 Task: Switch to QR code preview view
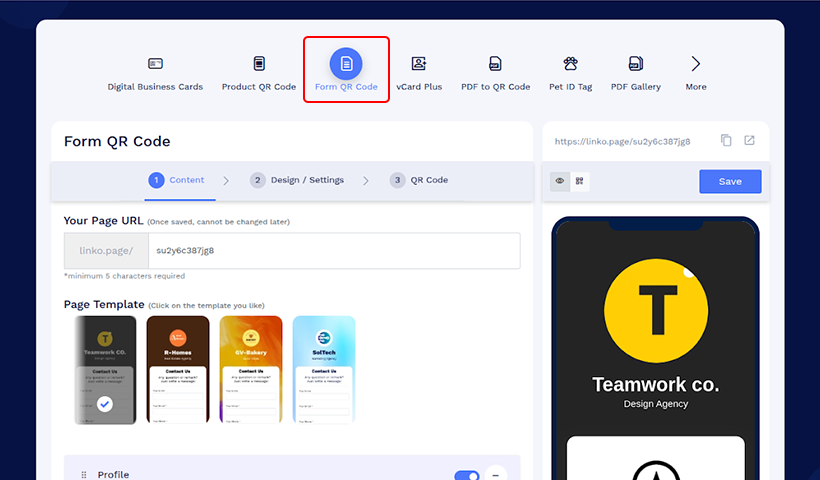(579, 181)
